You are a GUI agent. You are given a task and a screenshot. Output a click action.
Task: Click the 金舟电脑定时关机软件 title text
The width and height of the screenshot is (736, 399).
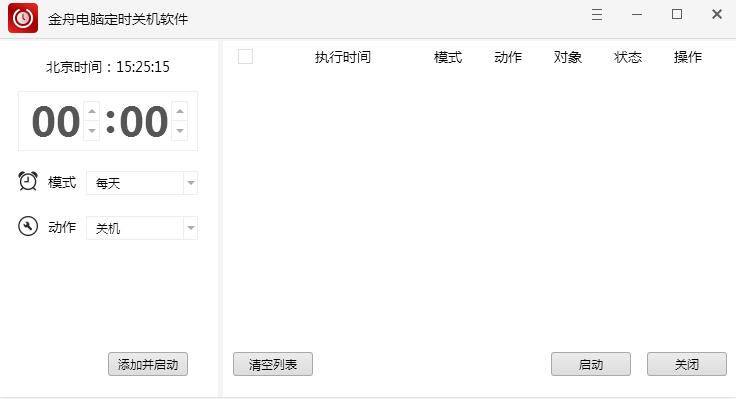point(118,19)
